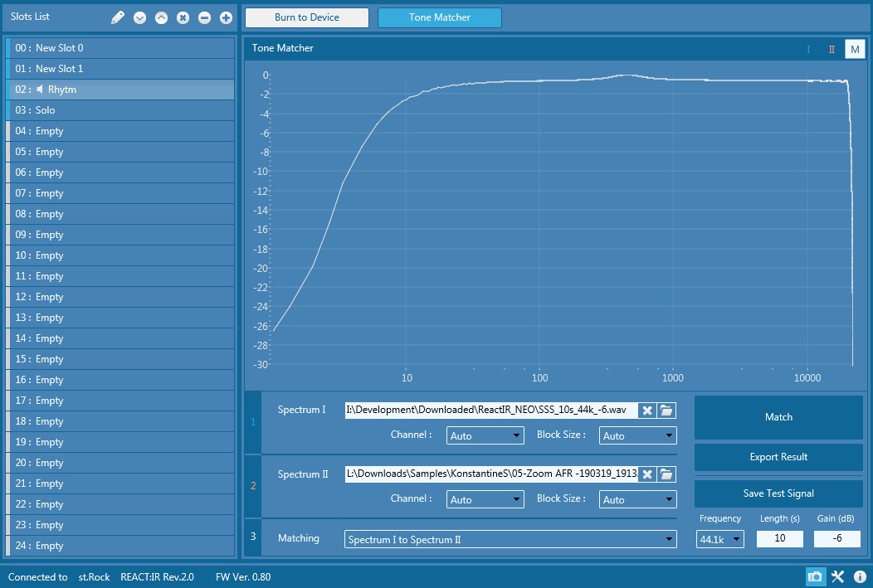The width and height of the screenshot is (873, 588).
Task: Open the tools settings icon
Action: pyautogui.click(x=838, y=576)
